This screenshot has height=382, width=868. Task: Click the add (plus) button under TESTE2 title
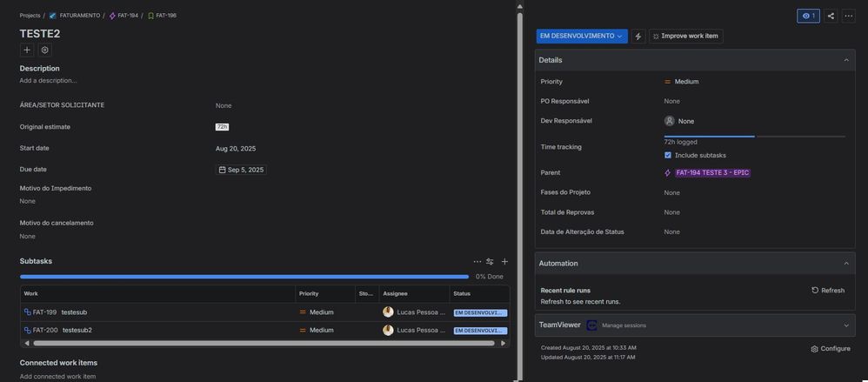pyautogui.click(x=27, y=50)
